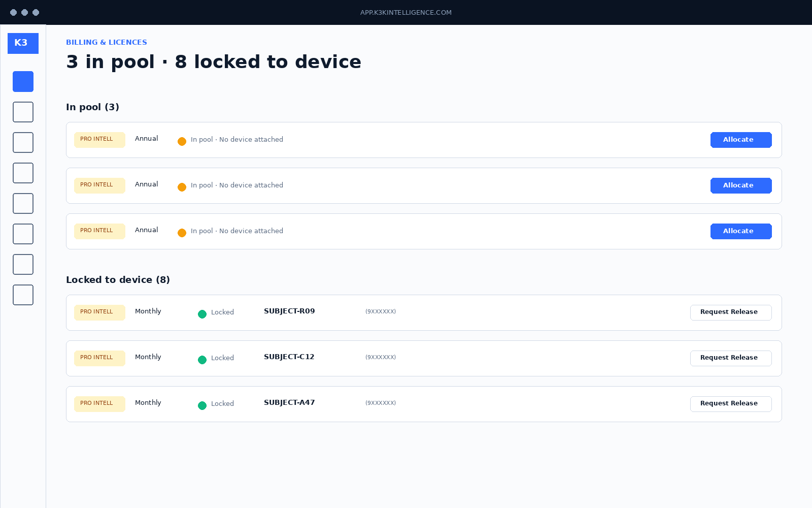812x508 pixels.
Task: Click the PRO INTELL badge in SUBJECT-C12 row
Action: click(x=99, y=358)
